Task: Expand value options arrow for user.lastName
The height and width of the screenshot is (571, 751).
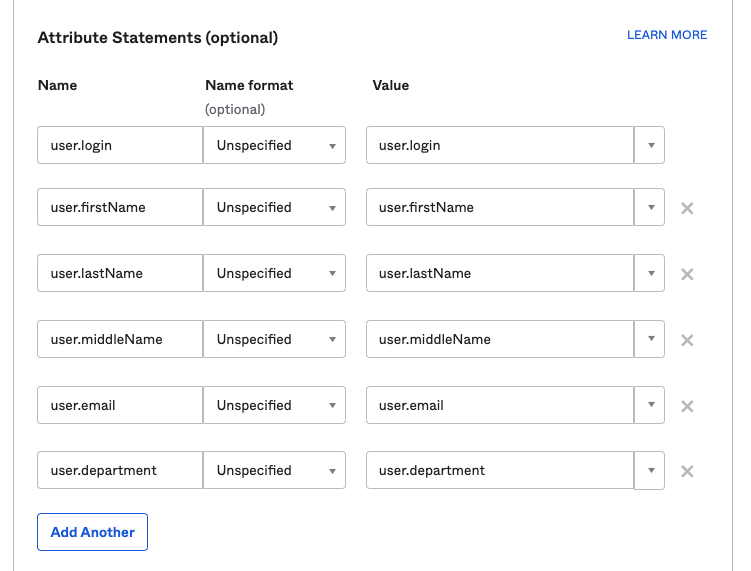Action: (649, 273)
